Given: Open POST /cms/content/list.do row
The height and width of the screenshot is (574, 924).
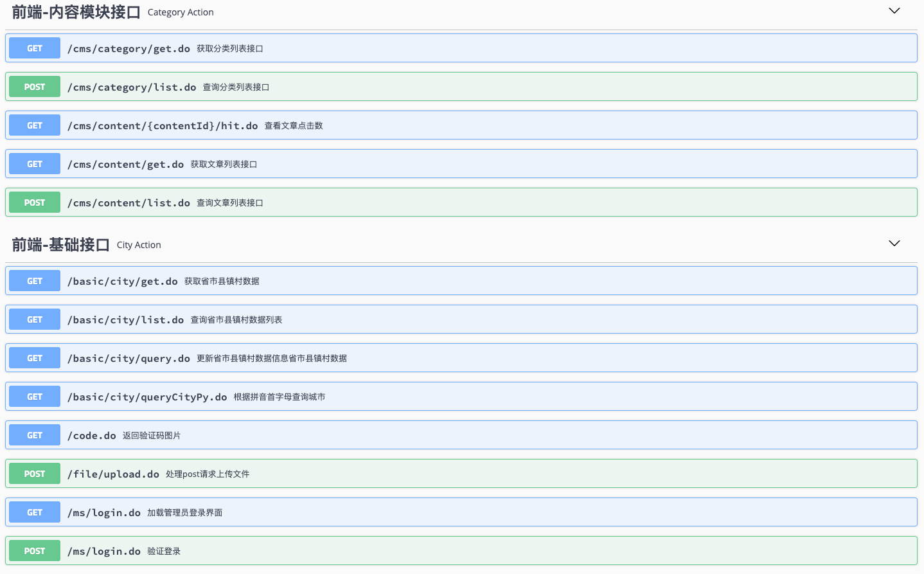Looking at the screenshot, I should pyautogui.click(x=129, y=203).
